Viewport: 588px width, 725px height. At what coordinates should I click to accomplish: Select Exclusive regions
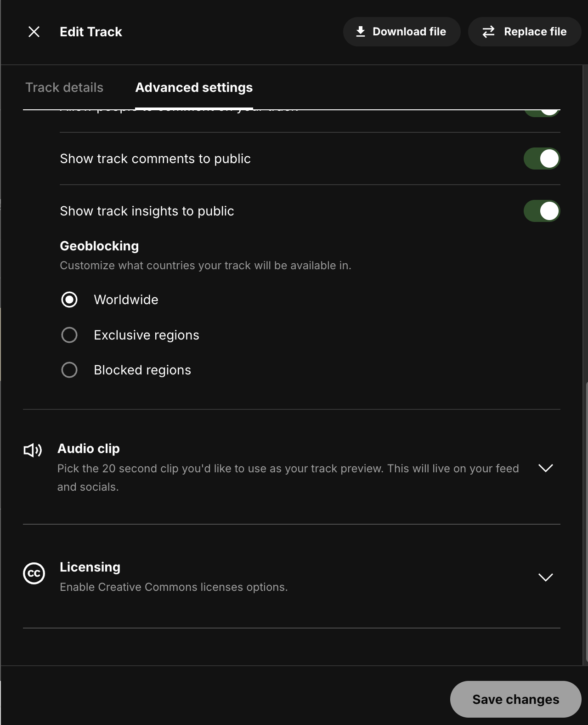tap(69, 334)
